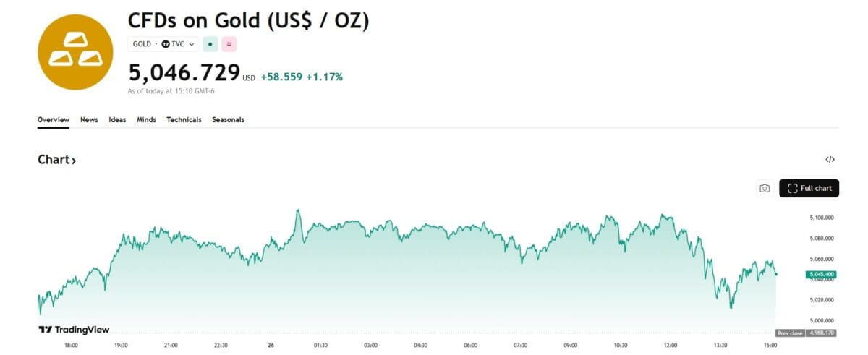
Task: Click the current price tag 5,045.400
Action: pyautogui.click(x=821, y=274)
